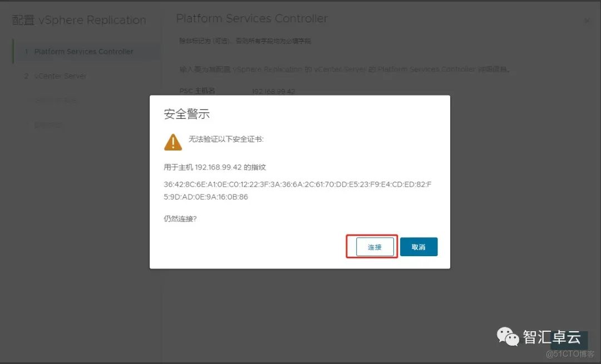Click the 配置 vSphere Replication wizard title
Viewport: 601px width, 364px height.
(x=79, y=20)
